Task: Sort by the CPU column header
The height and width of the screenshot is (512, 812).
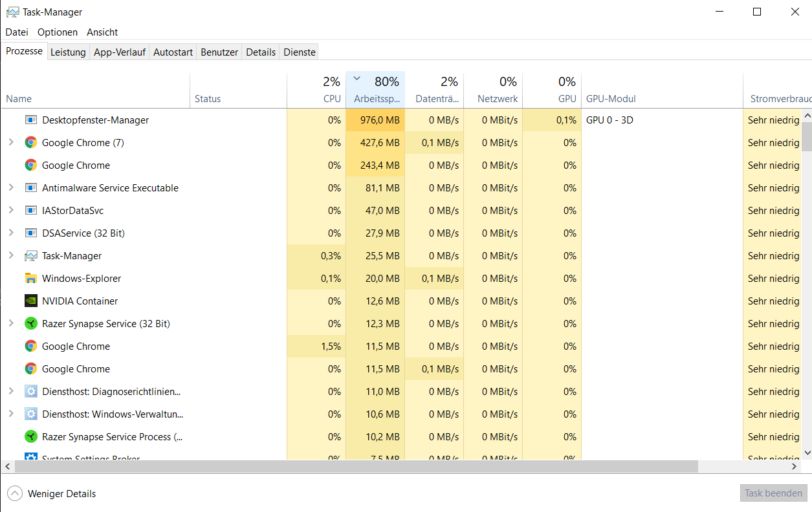Action: click(x=316, y=90)
